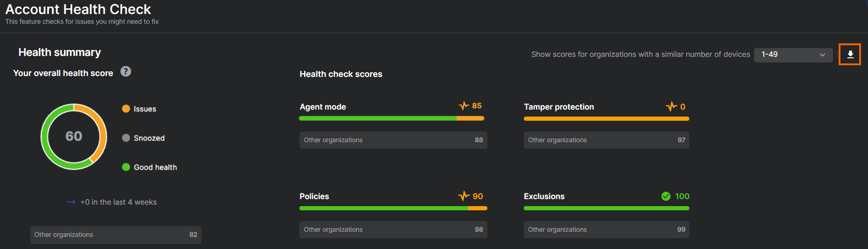The image size is (868, 249).
Task: Click Other organizations score 82 box
Action: tap(116, 235)
